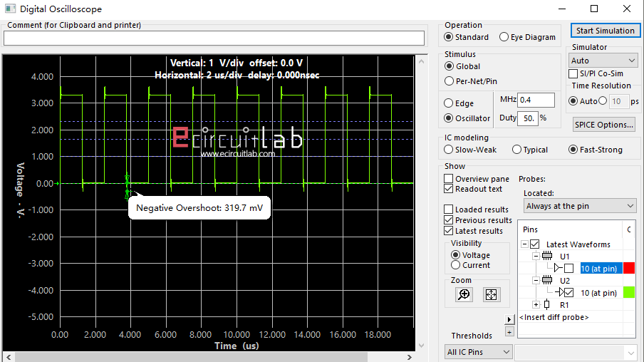Image resolution: width=644 pixels, height=362 pixels.
Task: Click the Negative Overshoot measurement marker on waveform
Action: (128, 192)
